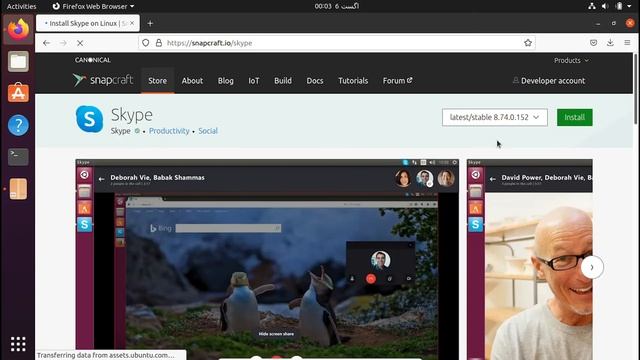Launch Ubuntu Software from the dock
The image size is (640, 360).
click(18, 93)
